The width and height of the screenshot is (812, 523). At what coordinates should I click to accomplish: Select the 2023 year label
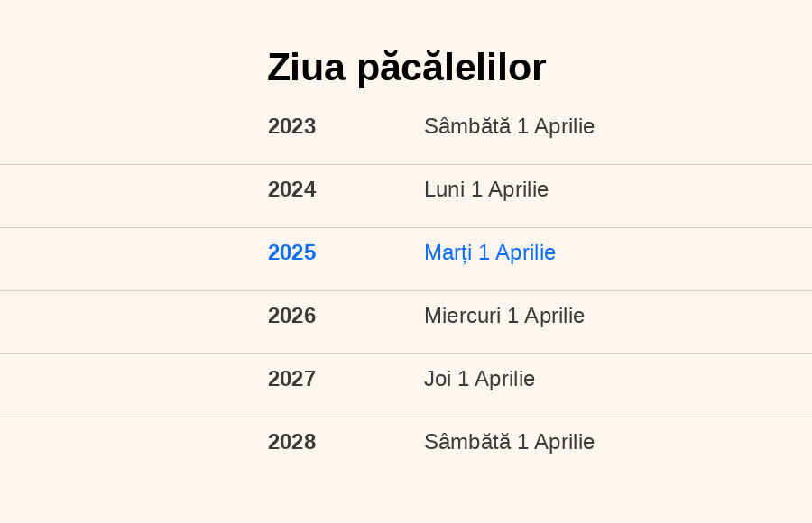(291, 126)
